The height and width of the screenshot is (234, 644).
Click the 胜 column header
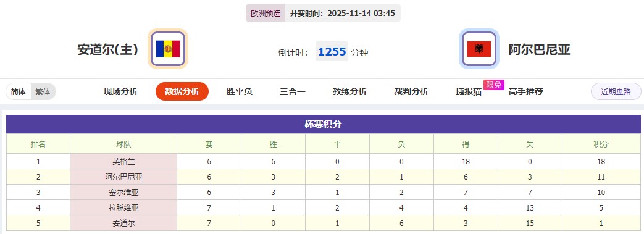coord(273,144)
